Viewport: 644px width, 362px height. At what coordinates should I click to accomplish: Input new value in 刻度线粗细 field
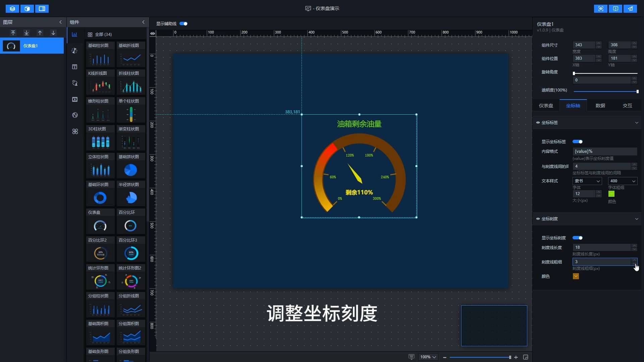tap(601, 262)
